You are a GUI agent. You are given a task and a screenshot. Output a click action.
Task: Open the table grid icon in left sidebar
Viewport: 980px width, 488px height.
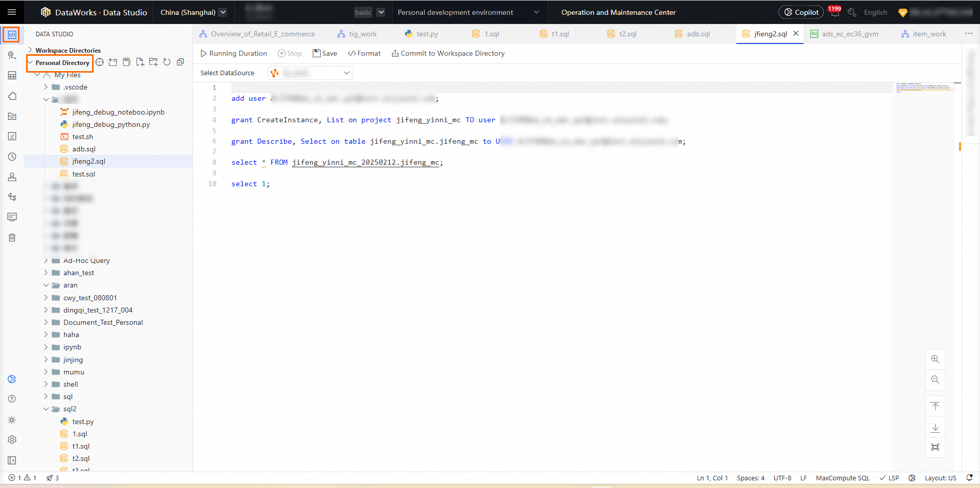tap(12, 76)
